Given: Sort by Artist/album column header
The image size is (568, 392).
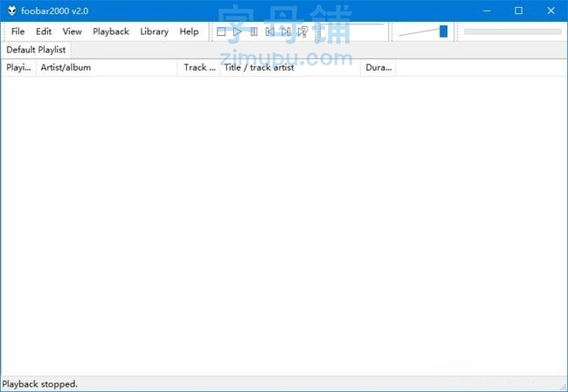Looking at the screenshot, I should [107, 68].
